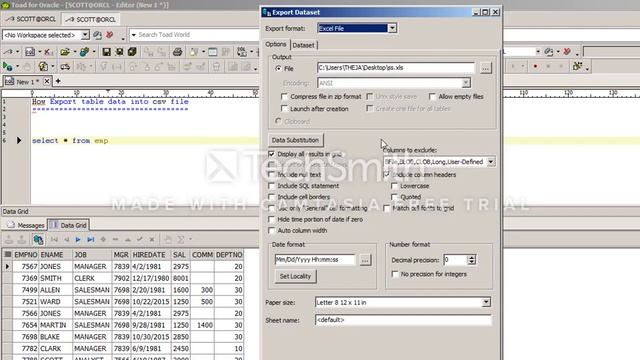Go to next record in Data Grid
This screenshot has height=360, width=640.
click(78, 240)
